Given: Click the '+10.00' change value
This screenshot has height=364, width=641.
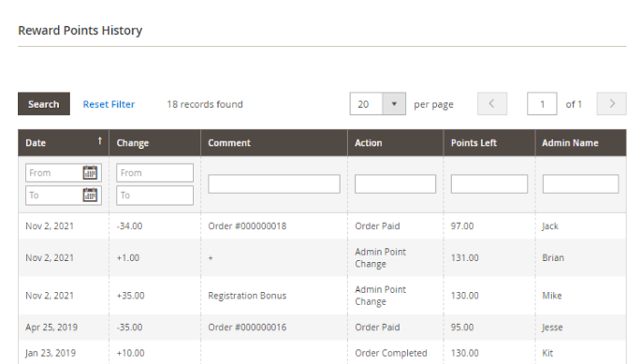Looking at the screenshot, I should click(130, 353).
